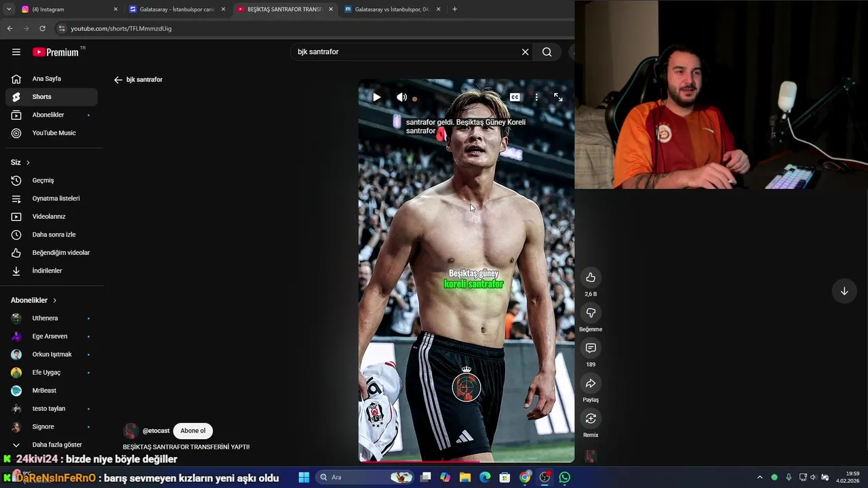Open Ana Sayfa in the sidebar

click(52, 79)
